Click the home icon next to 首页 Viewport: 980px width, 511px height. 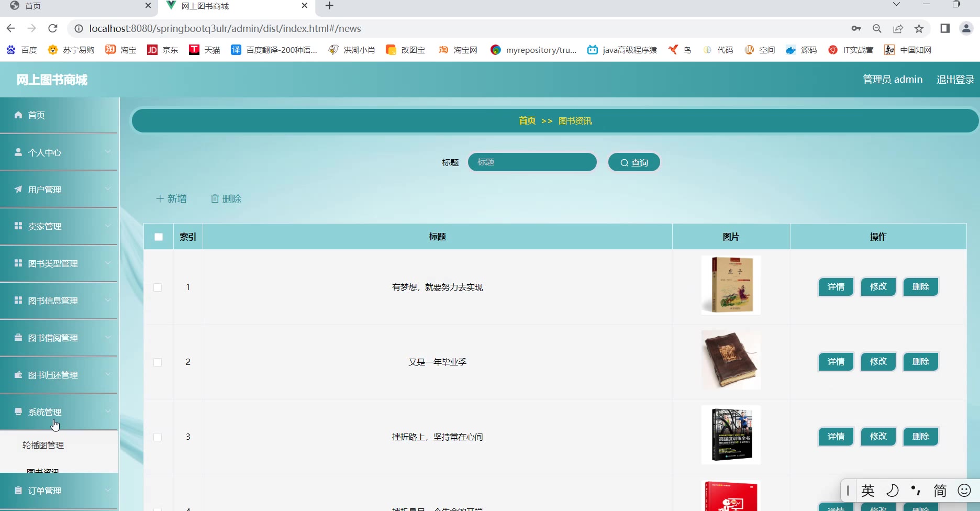tap(18, 115)
